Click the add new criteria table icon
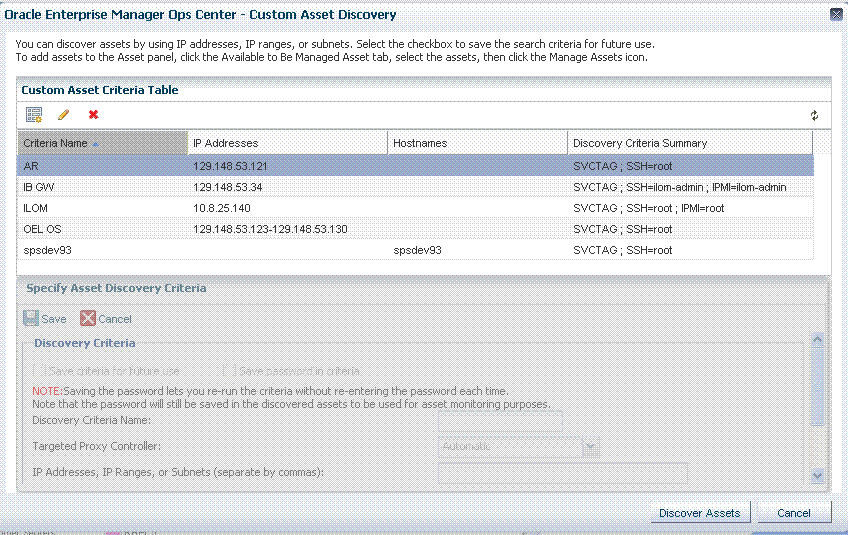Screen dimensions: 848x535 (34, 115)
